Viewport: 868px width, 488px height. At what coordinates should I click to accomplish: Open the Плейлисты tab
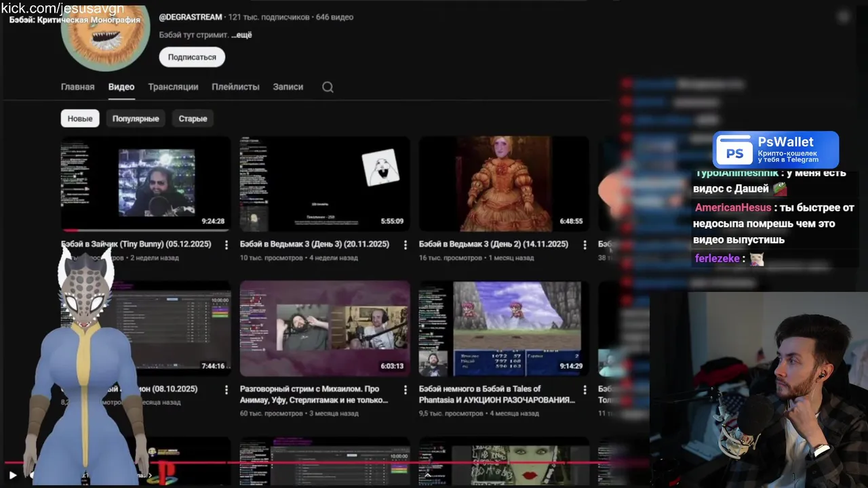(x=235, y=87)
